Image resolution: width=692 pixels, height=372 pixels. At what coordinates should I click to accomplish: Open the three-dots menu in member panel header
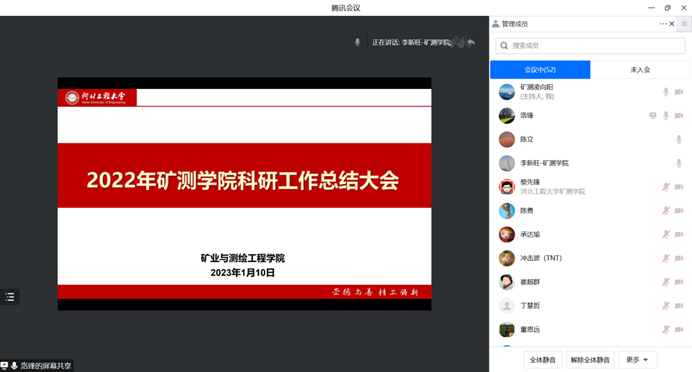point(663,24)
